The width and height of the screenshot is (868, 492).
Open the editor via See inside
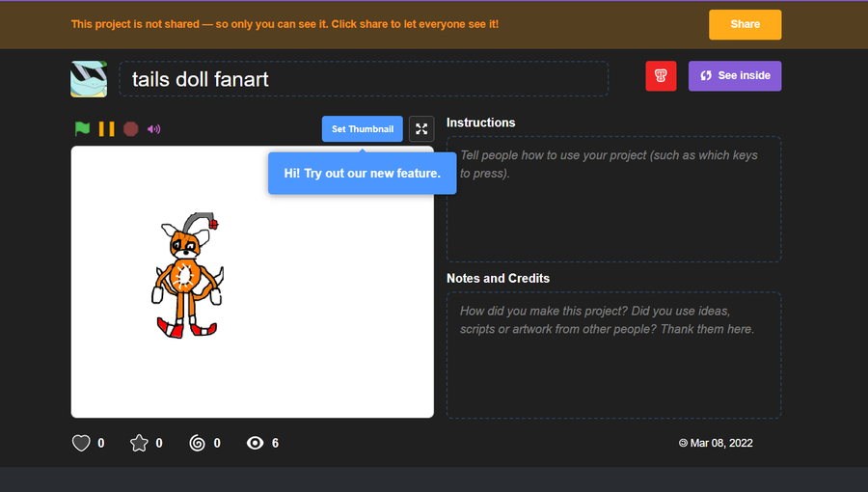point(735,76)
